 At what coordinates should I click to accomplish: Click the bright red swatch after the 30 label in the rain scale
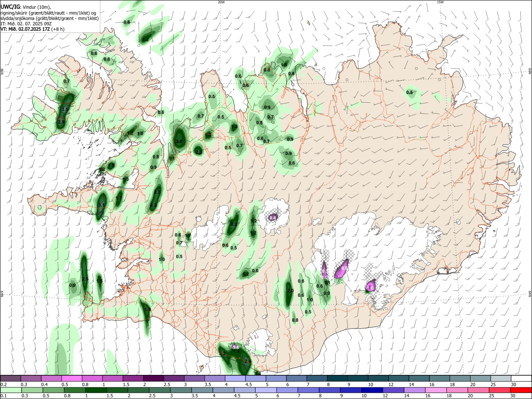[x=521, y=390]
